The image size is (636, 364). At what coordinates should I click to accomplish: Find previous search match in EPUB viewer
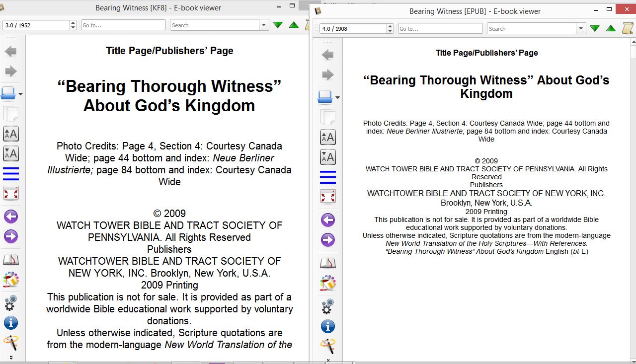click(611, 29)
